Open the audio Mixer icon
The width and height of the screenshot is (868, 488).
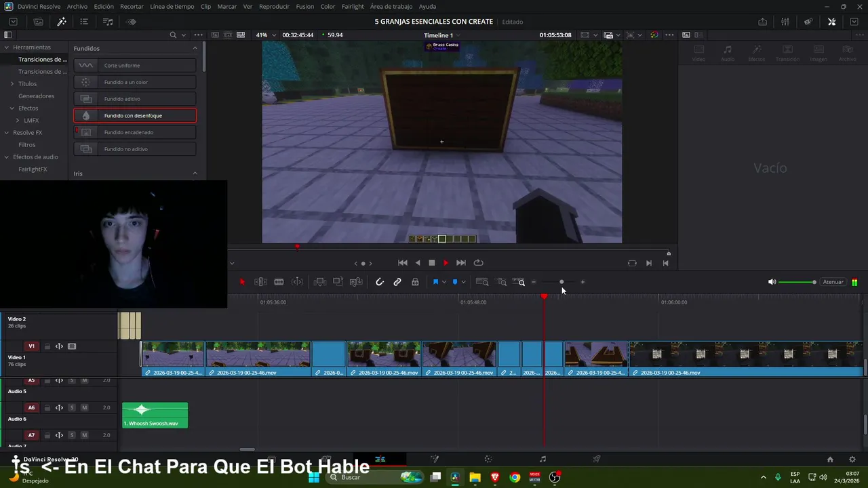(785, 22)
